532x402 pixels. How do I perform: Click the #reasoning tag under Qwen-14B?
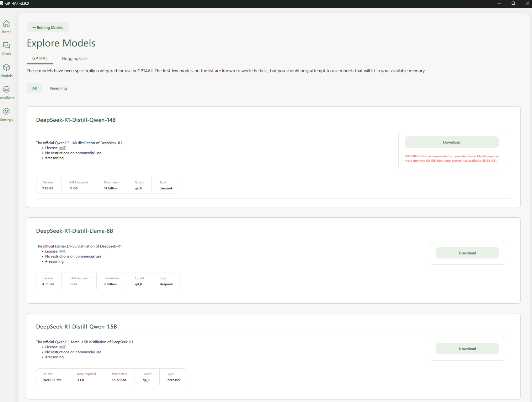point(54,158)
